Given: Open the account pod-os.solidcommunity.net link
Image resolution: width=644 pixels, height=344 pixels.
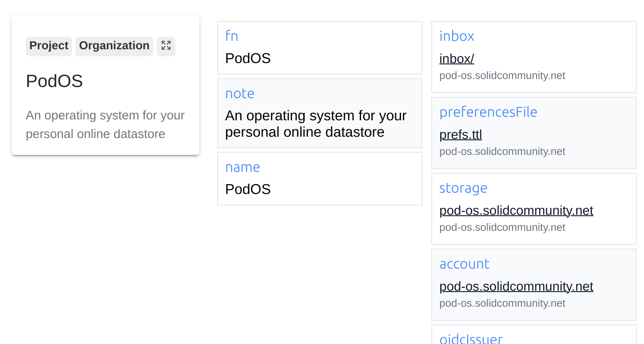Looking at the screenshot, I should (x=516, y=286).
